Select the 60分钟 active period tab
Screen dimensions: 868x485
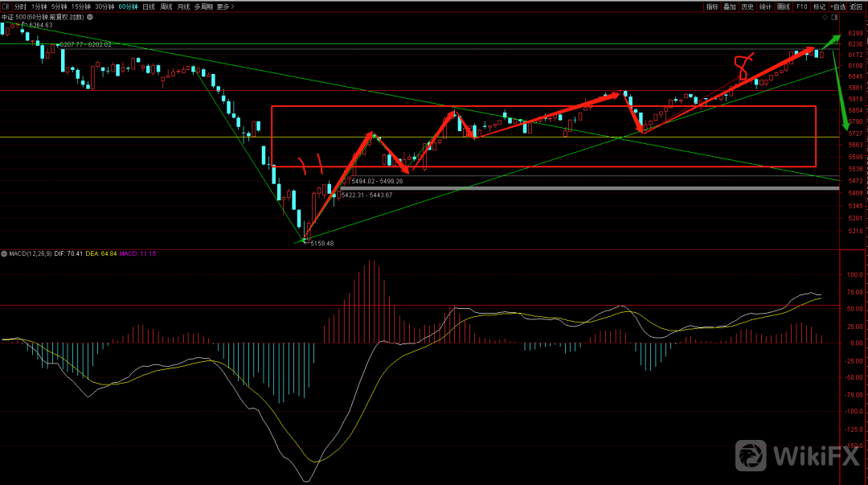[x=128, y=6]
